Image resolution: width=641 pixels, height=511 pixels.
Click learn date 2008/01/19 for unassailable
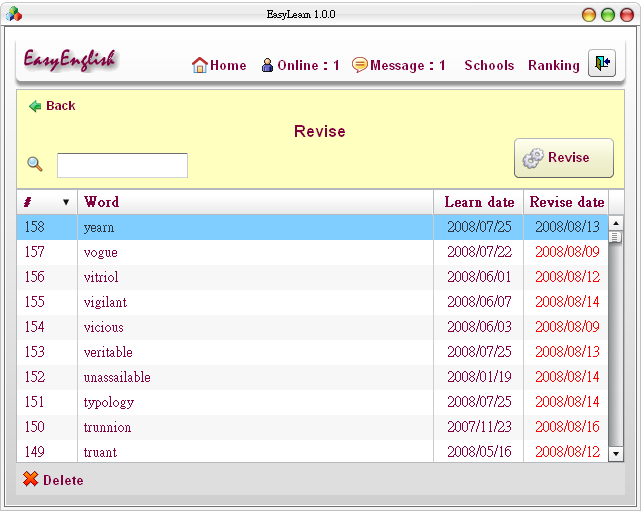tap(479, 377)
